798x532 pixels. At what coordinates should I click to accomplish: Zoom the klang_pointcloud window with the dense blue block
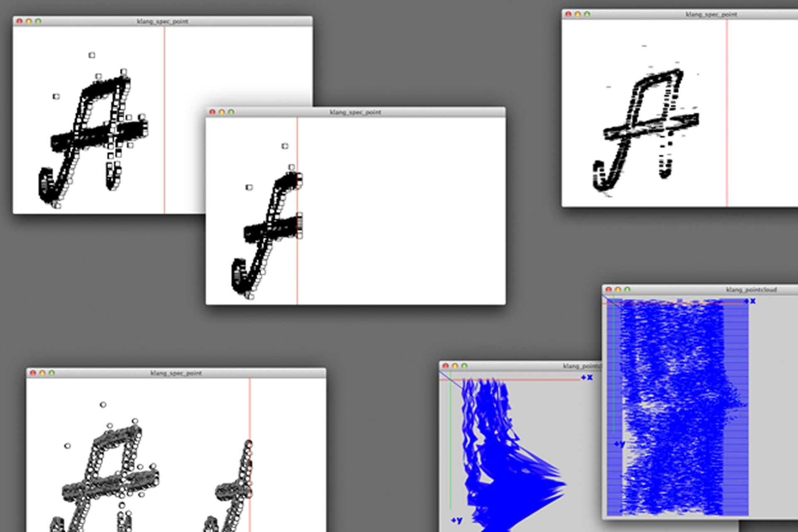pyautogui.click(x=628, y=290)
